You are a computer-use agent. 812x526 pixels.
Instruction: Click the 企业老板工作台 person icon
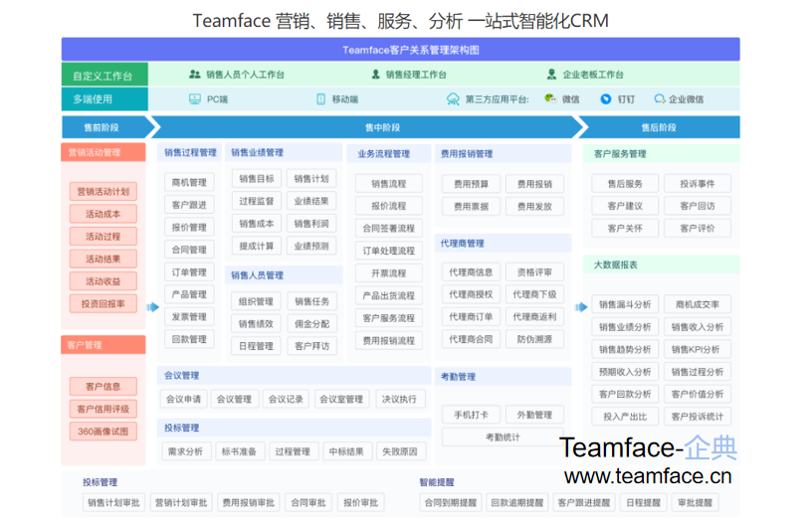pos(551,75)
